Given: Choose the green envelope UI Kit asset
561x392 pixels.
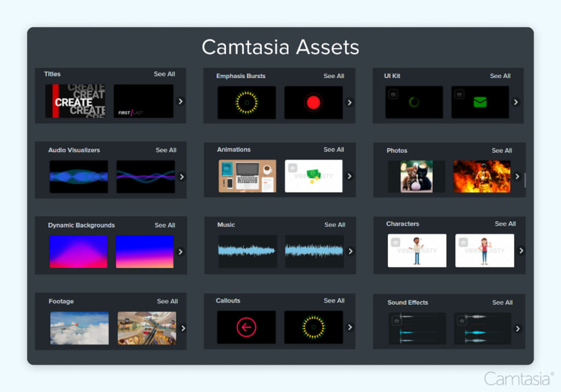Looking at the screenshot, I should pos(480,102).
